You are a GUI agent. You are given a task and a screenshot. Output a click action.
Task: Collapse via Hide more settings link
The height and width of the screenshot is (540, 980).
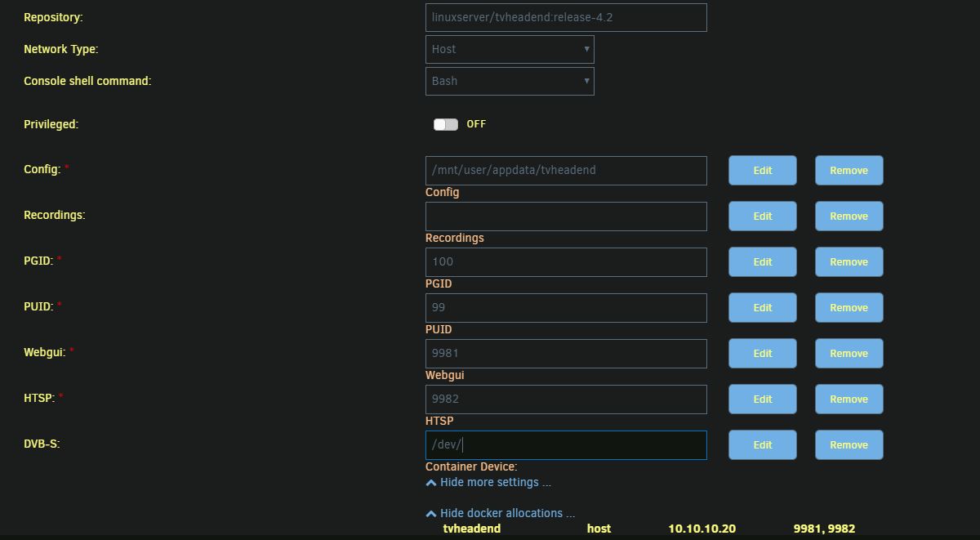[488, 482]
